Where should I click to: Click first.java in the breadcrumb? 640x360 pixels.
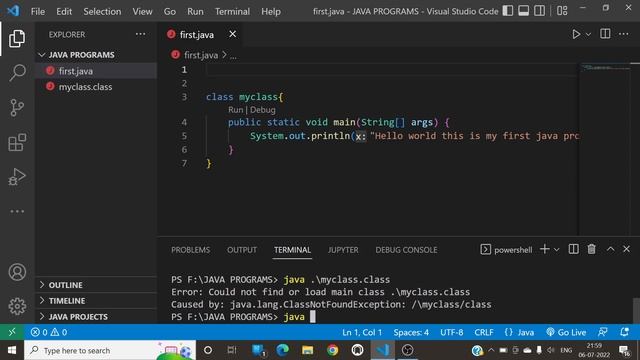coord(201,55)
